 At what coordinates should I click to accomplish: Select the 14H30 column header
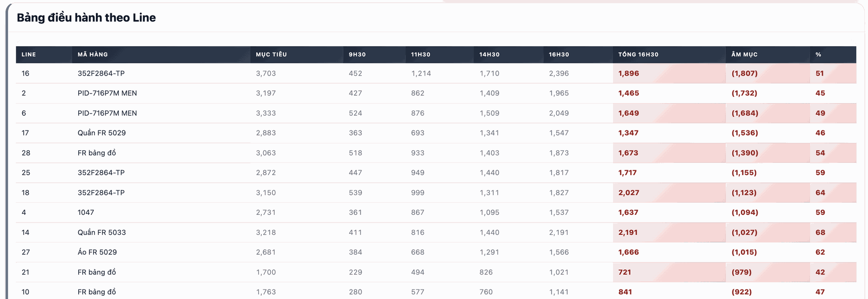[490, 54]
